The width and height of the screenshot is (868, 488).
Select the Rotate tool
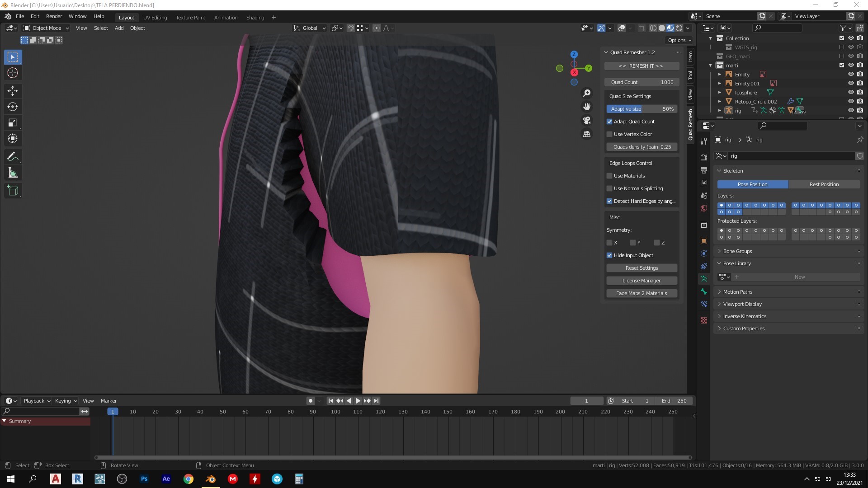[x=13, y=107]
